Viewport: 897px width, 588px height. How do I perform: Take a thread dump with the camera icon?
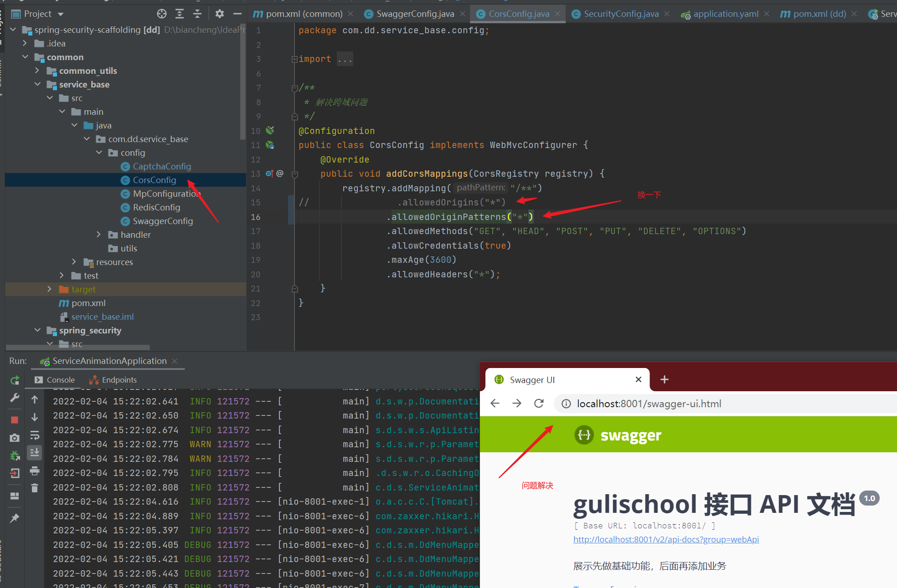(15, 437)
